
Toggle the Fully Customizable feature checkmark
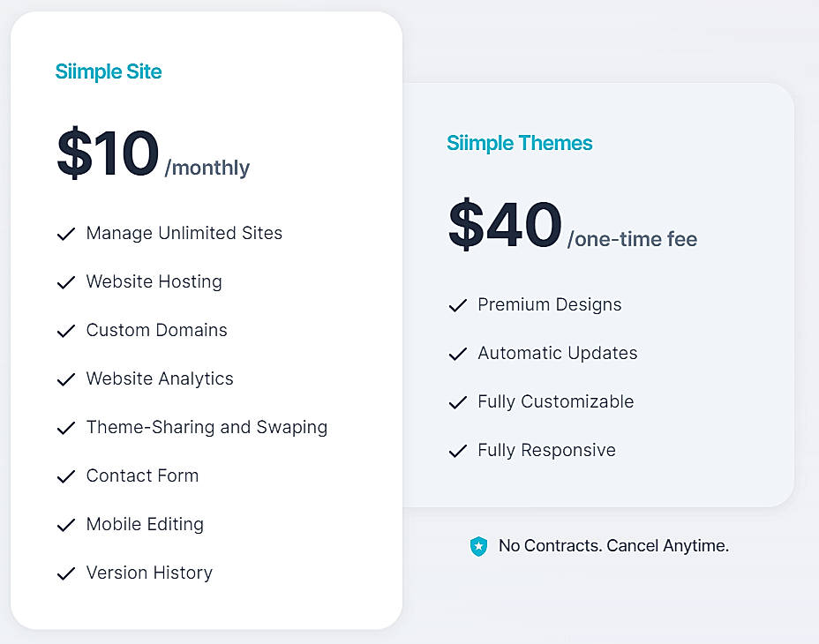(458, 402)
